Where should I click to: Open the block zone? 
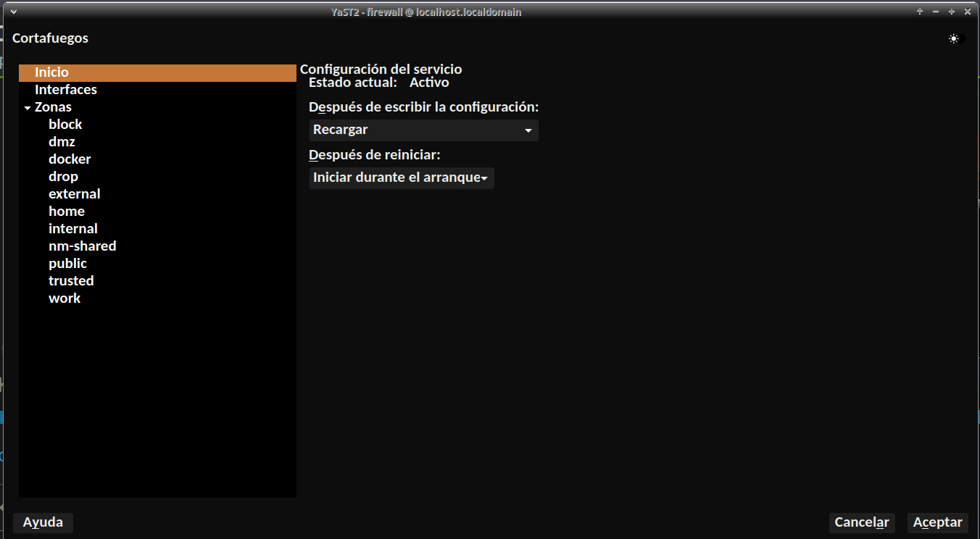coord(65,125)
